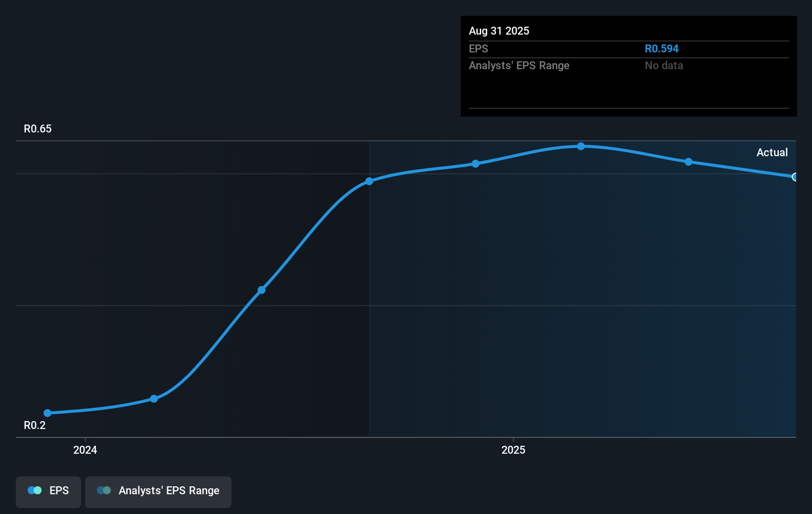
Task: Select the first EPS data point near R0.2
Action: pos(47,413)
